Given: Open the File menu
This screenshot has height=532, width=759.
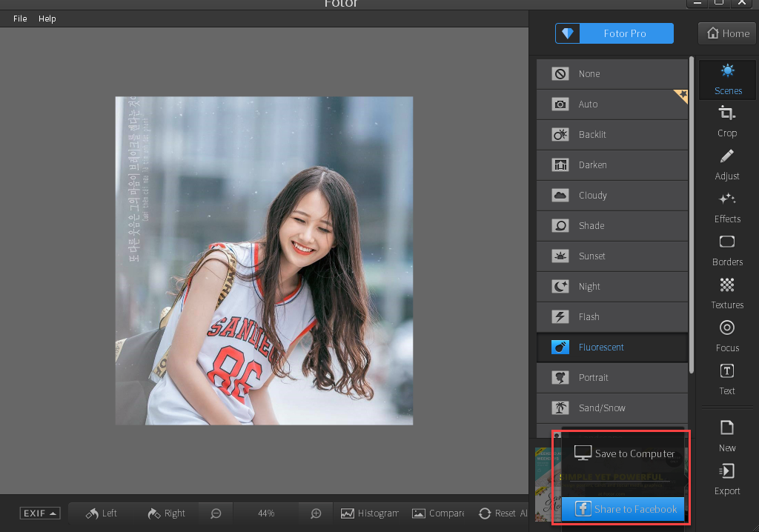Looking at the screenshot, I should (20, 19).
